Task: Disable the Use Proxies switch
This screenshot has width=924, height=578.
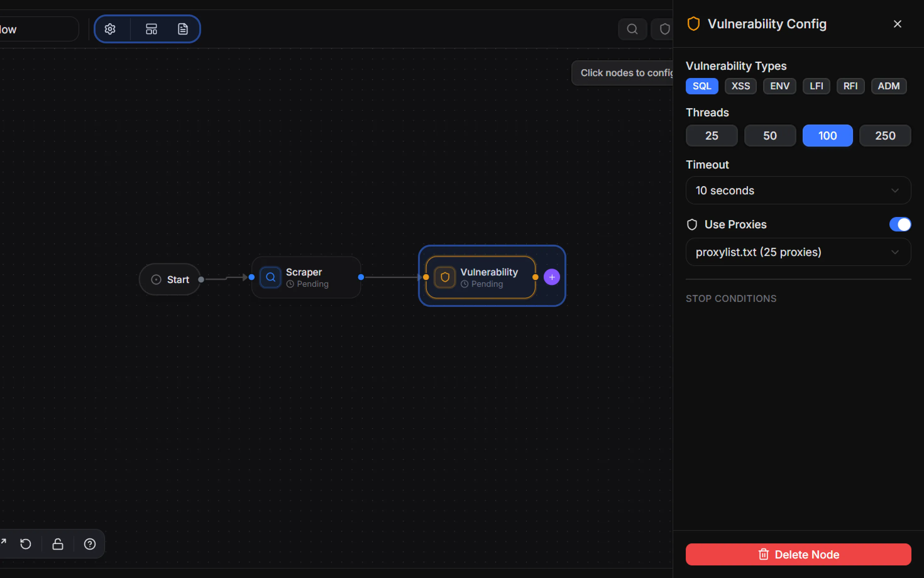Action: [900, 225]
